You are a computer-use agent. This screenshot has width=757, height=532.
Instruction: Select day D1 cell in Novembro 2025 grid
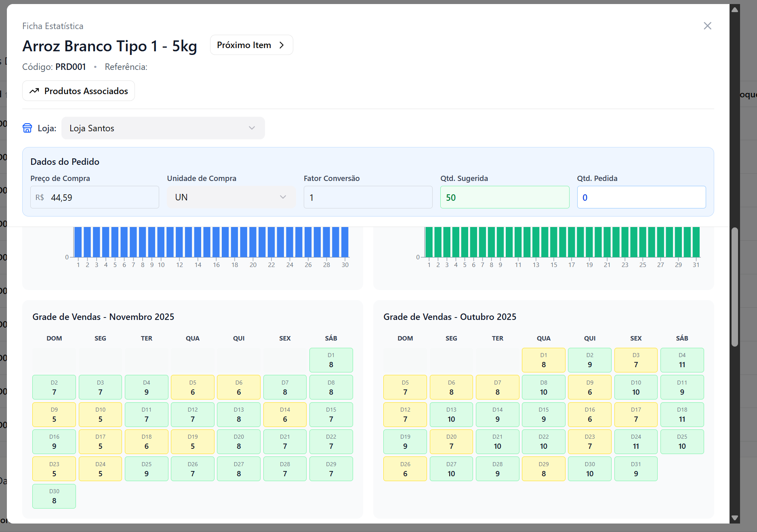tap(331, 360)
